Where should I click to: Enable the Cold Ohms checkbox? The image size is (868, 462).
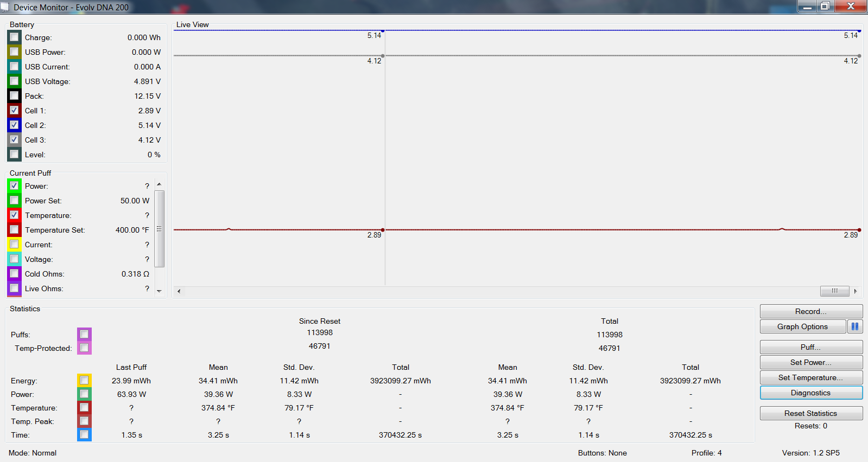tap(15, 274)
